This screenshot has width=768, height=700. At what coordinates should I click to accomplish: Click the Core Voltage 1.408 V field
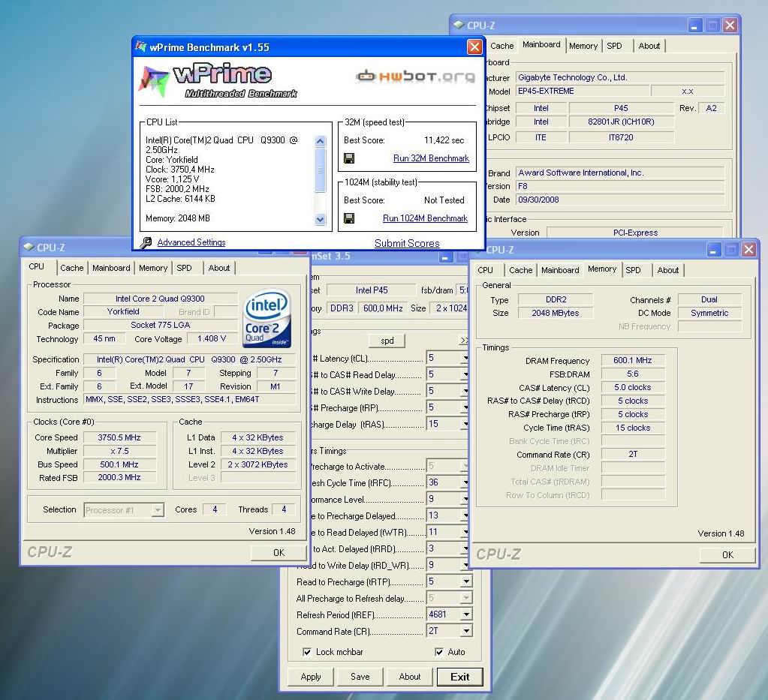(x=212, y=338)
